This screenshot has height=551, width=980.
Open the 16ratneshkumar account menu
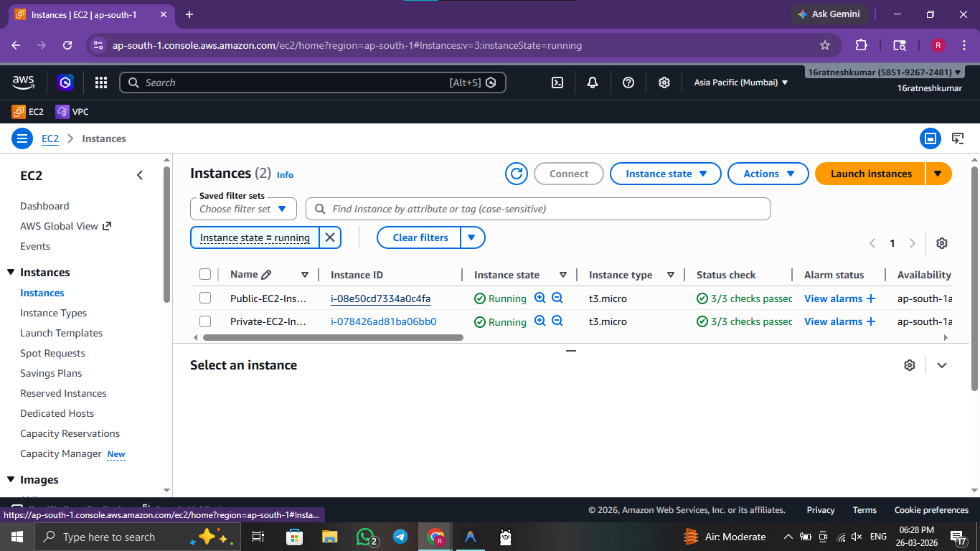tap(885, 72)
